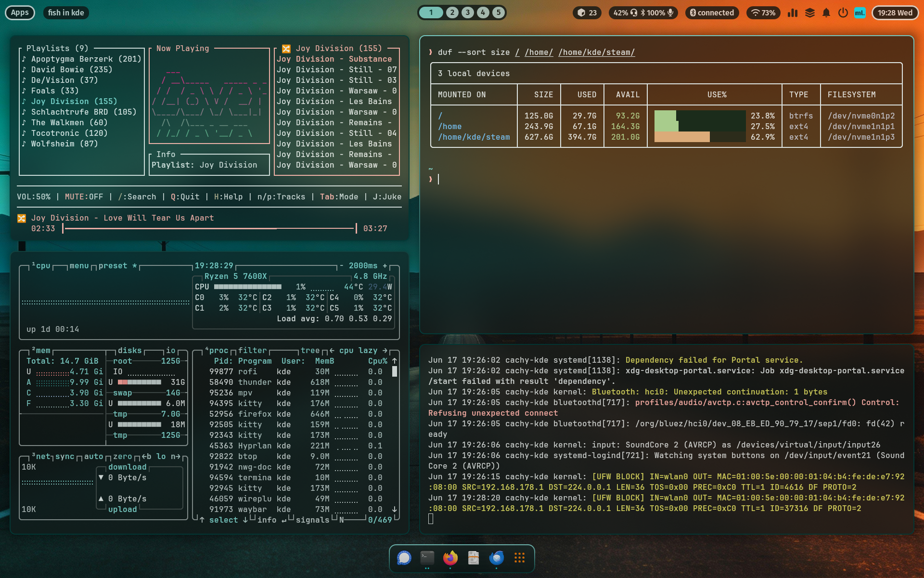Screen dimensions: 924x578
Task: Click the song playback progress bar
Action: click(x=209, y=228)
